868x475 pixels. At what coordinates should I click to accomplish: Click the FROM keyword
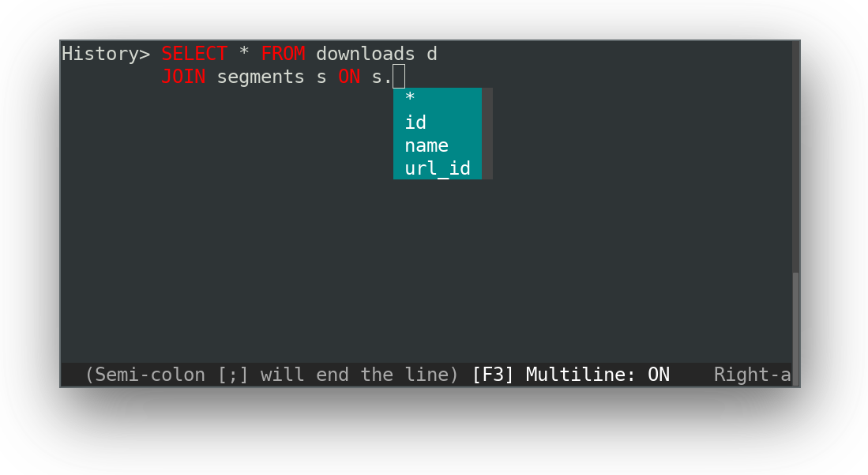click(x=283, y=54)
